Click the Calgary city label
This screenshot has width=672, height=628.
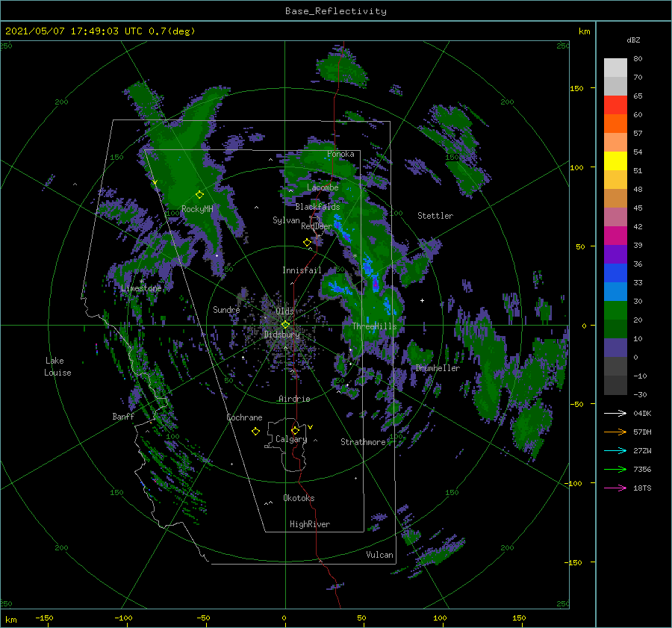(x=291, y=439)
